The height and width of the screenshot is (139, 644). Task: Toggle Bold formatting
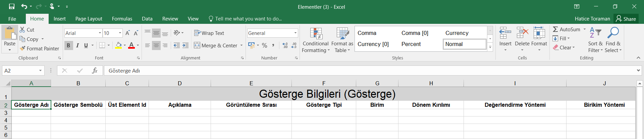[68, 45]
